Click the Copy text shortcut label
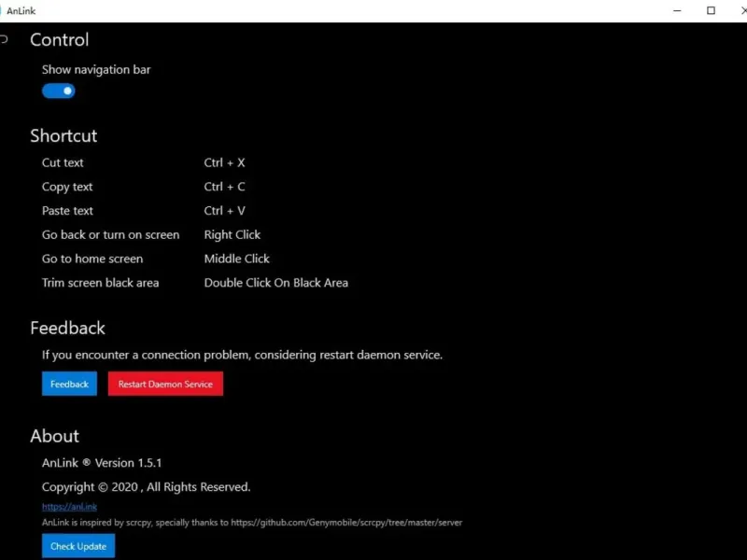Viewport: 747px width, 560px height. (67, 188)
